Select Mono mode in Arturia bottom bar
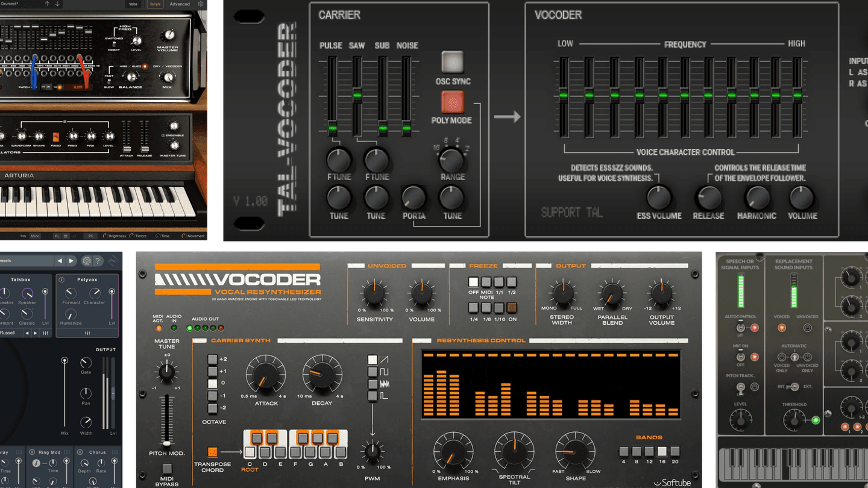This screenshot has width=868, height=488. point(35,236)
